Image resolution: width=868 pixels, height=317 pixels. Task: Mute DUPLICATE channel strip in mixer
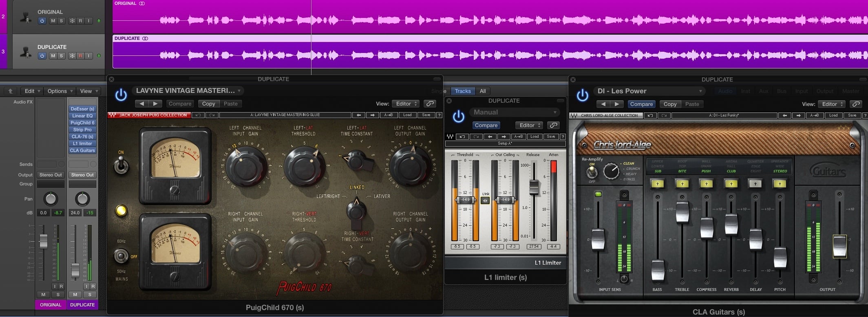pos(75,294)
